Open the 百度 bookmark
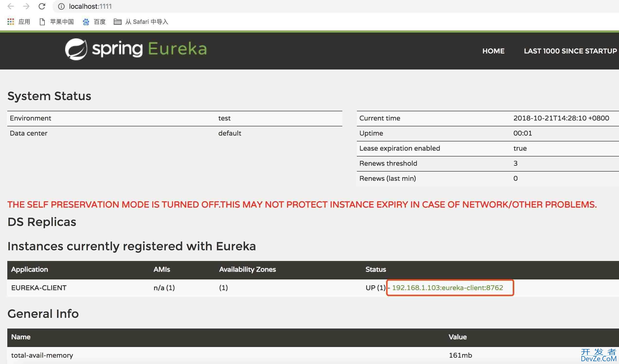Screen dimensions: 619x364 pyautogui.click(x=94, y=22)
